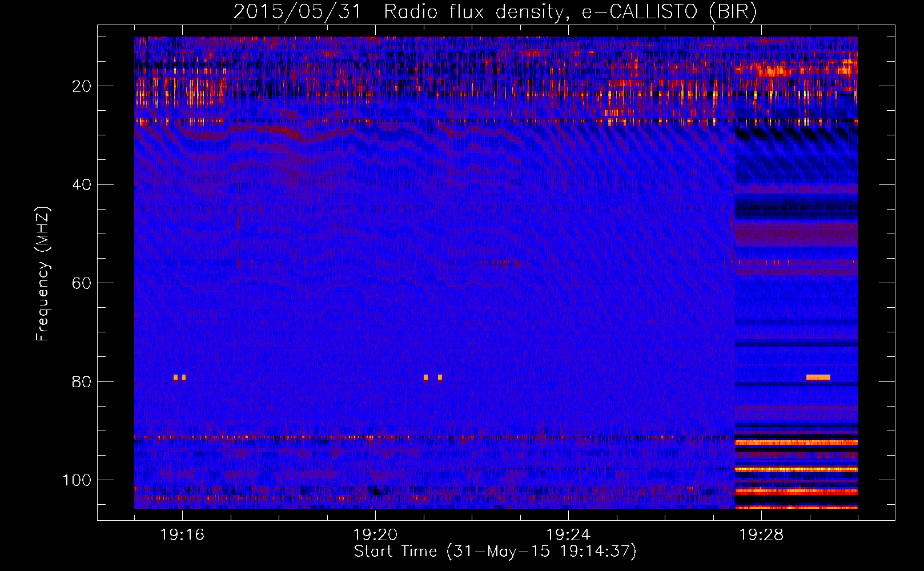Click the wide orange bar near 80 MHz
Image resolution: width=924 pixels, height=571 pixels.
pos(818,377)
